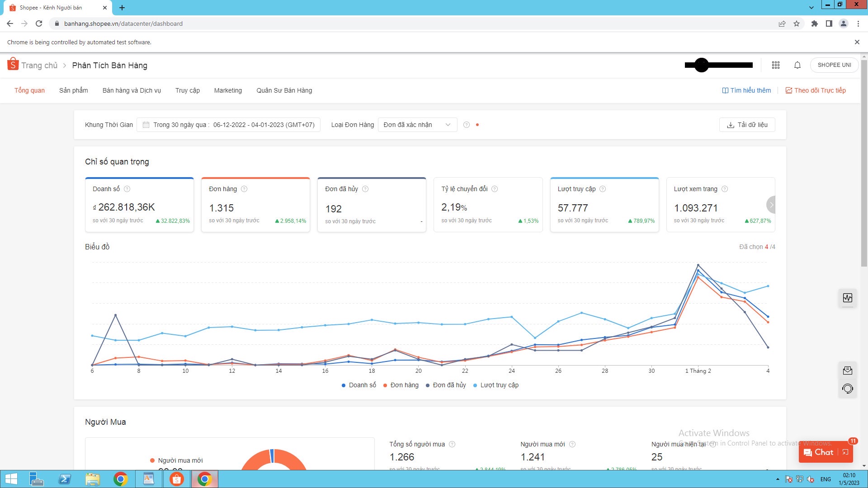Toggle Đơn đã hủy metric card selection
The width and height of the screenshot is (868, 488).
tap(372, 205)
